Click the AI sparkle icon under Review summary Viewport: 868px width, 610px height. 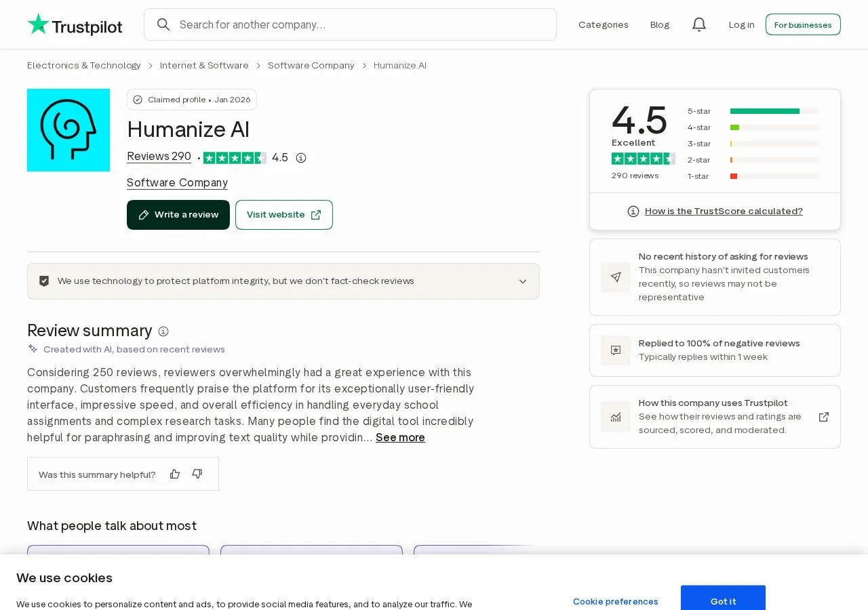pyautogui.click(x=33, y=349)
